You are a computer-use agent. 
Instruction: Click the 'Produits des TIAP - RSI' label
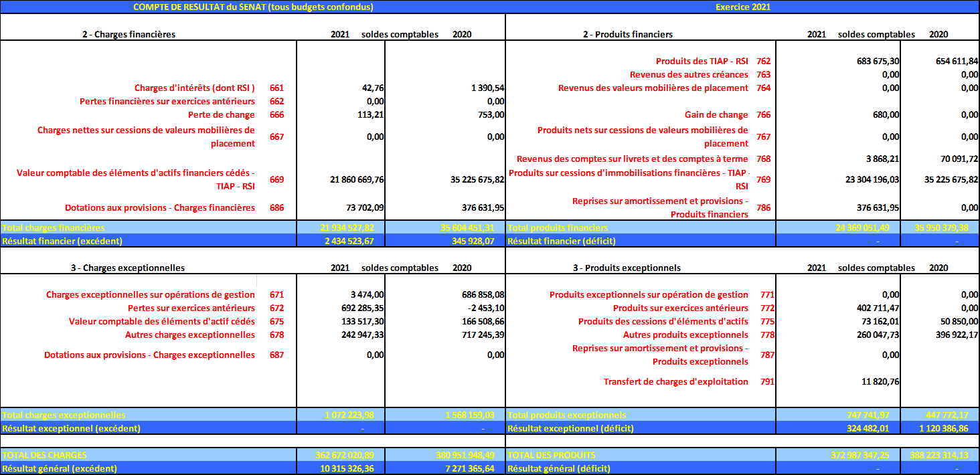coord(702,61)
